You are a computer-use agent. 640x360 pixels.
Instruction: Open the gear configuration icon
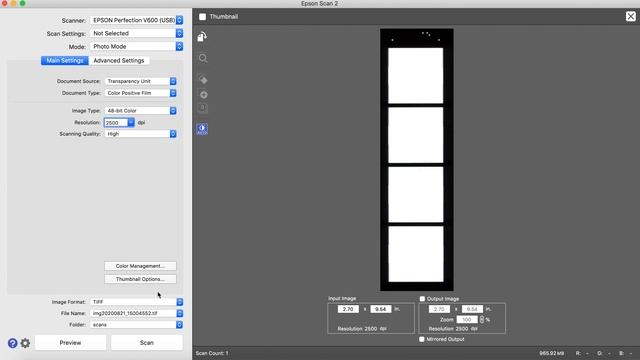(x=25, y=343)
